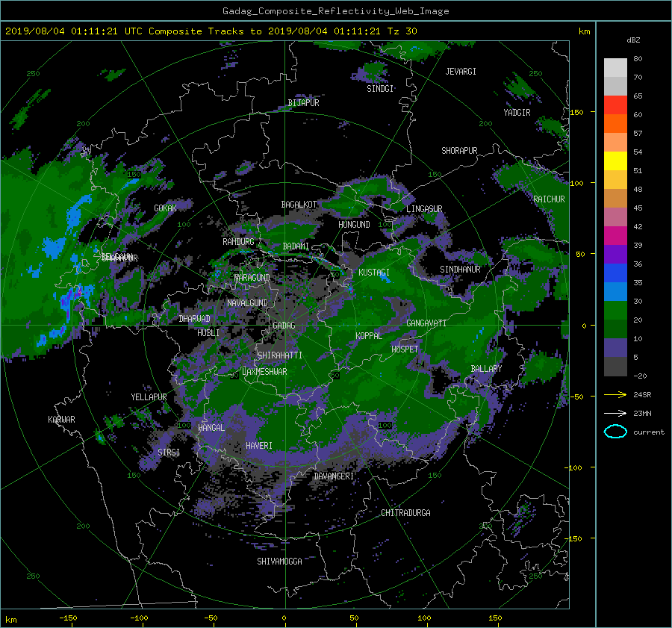The image size is (672, 628).
Task: Click the SINDGI city label
Action: pos(380,89)
